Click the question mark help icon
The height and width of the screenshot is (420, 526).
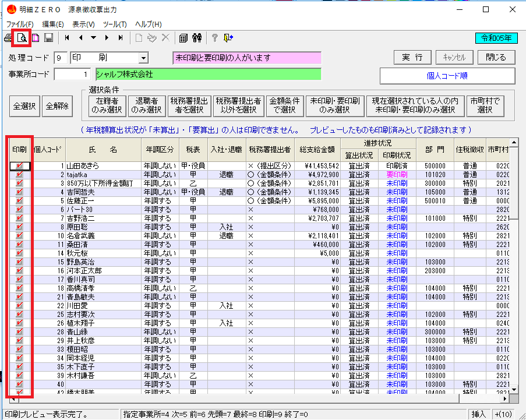pos(215,38)
